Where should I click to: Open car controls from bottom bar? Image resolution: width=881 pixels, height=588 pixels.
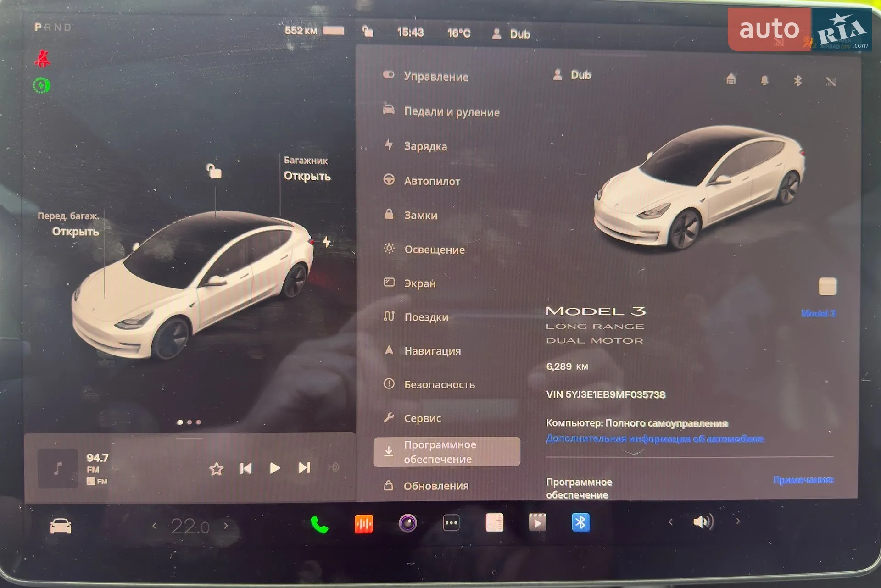coord(61,526)
